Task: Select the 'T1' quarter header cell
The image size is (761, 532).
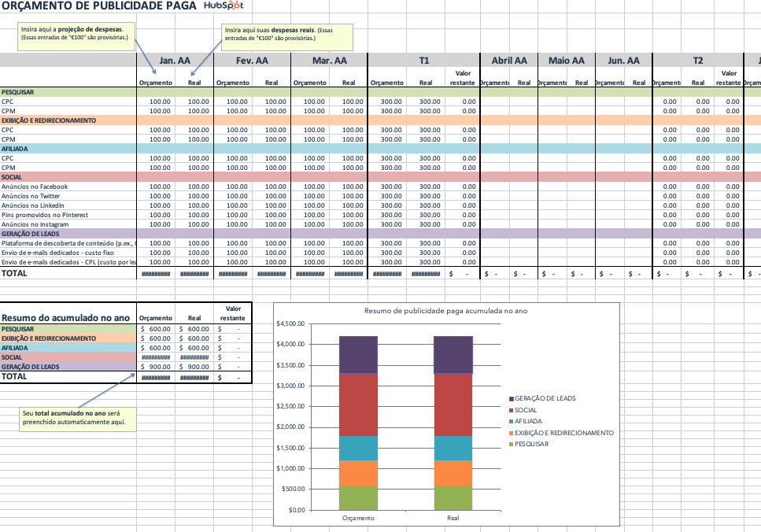Action: click(424, 61)
